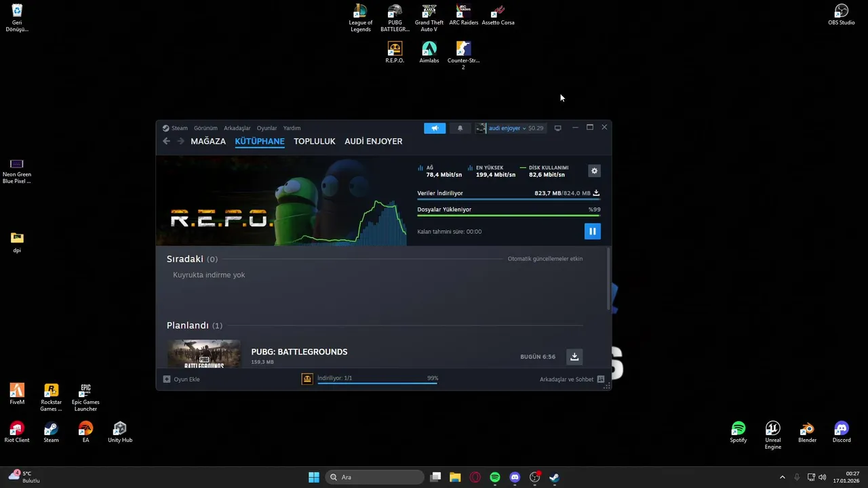The width and height of the screenshot is (868, 488).
Task: Click the R.E.P.O. icon in Steam's bottom bar
Action: click(307, 379)
